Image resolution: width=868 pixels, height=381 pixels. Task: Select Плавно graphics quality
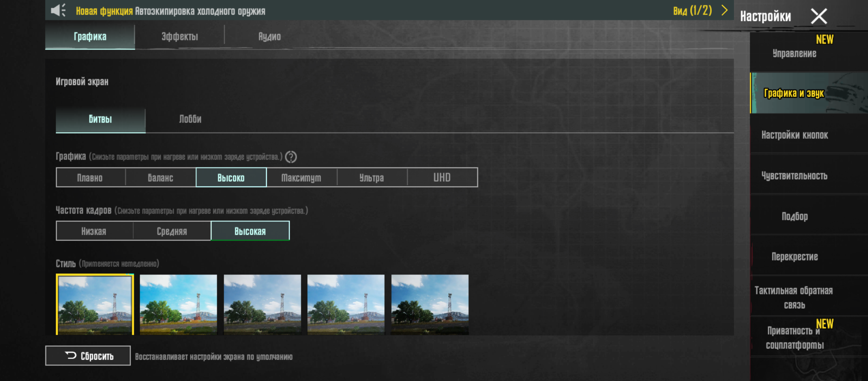pyautogui.click(x=90, y=177)
